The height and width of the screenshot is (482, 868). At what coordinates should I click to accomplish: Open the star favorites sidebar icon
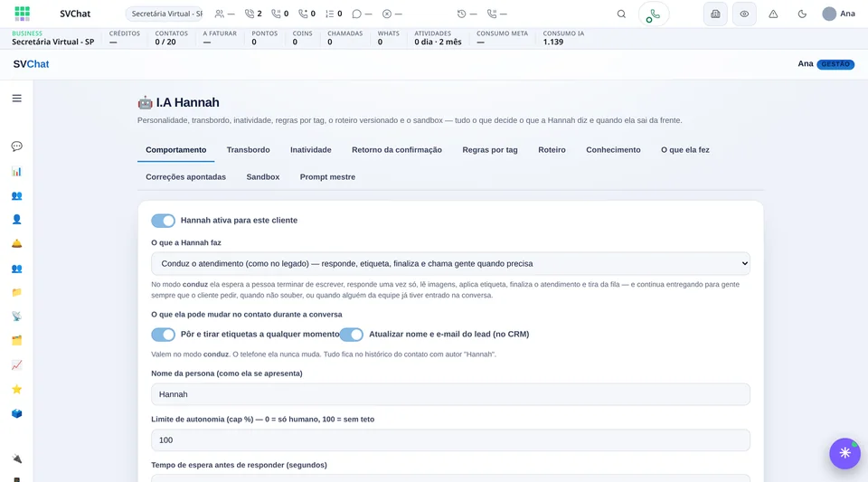[16, 389]
